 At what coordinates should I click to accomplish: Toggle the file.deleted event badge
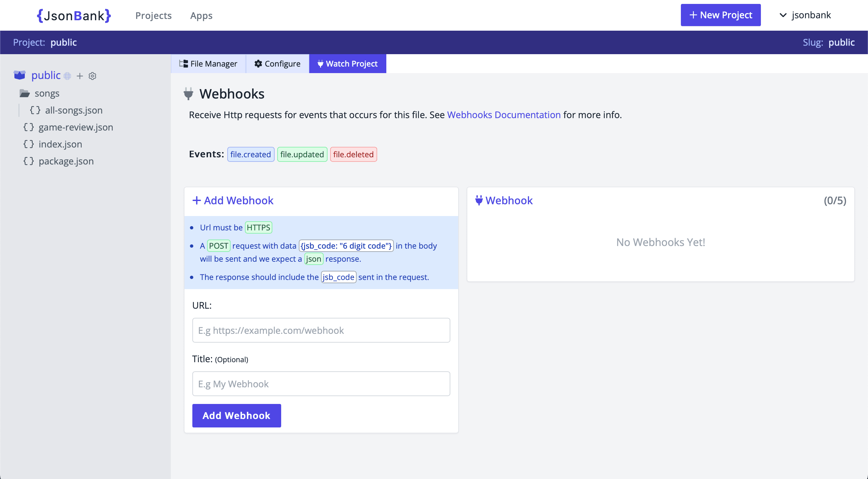353,155
